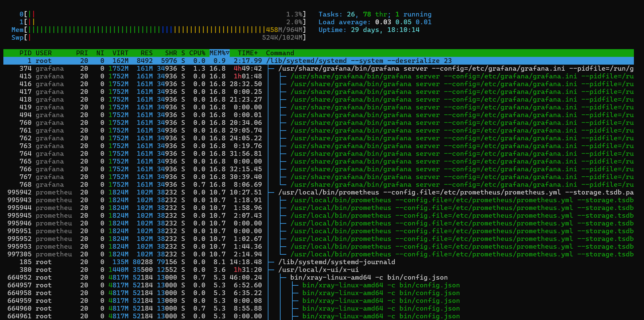Viewport: 644px width, 320px height.
Task: Sort by the USER column header
Action: (x=44, y=53)
